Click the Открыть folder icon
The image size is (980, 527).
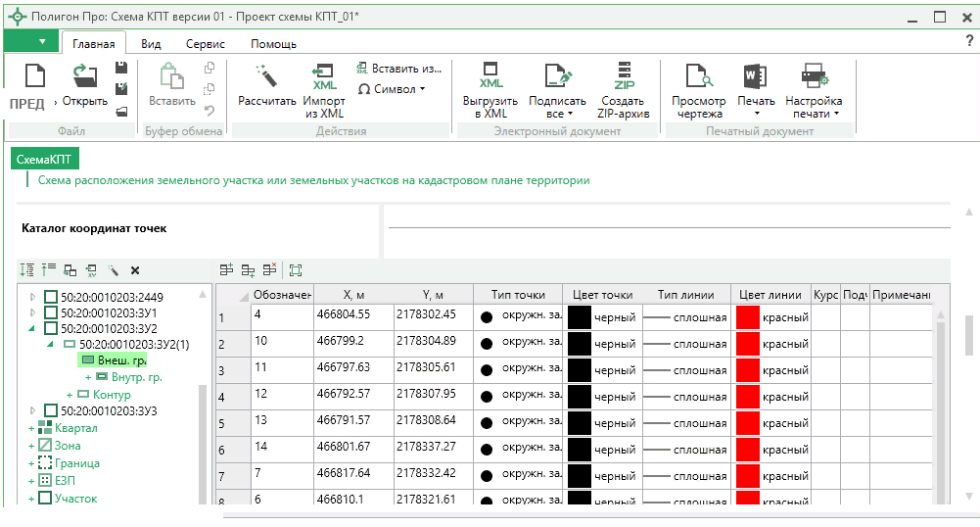click(85, 76)
